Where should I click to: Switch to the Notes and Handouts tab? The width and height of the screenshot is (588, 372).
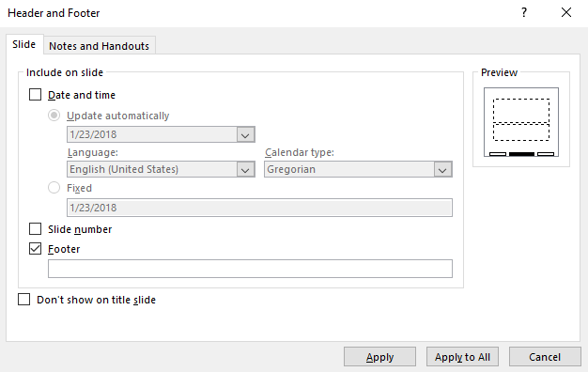pos(99,46)
